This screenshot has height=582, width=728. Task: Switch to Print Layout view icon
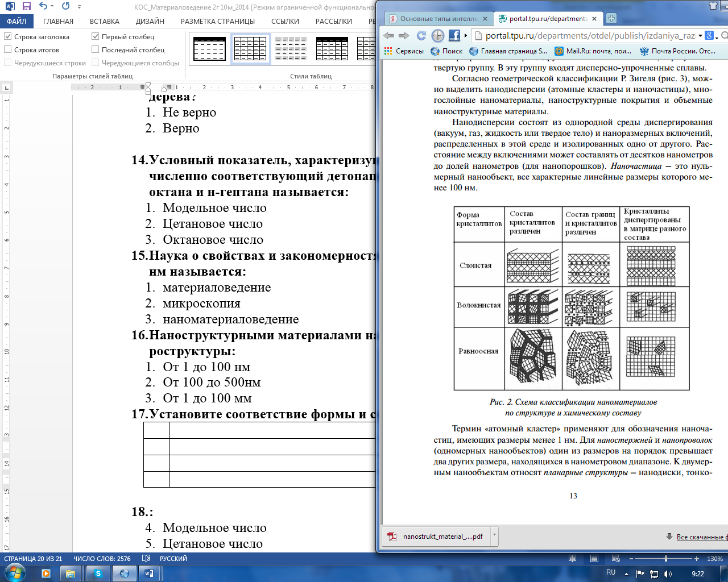click(x=594, y=559)
